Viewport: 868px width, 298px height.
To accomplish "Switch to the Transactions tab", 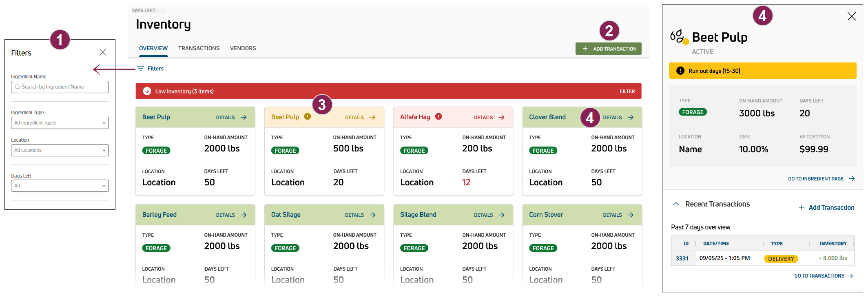I will (199, 48).
